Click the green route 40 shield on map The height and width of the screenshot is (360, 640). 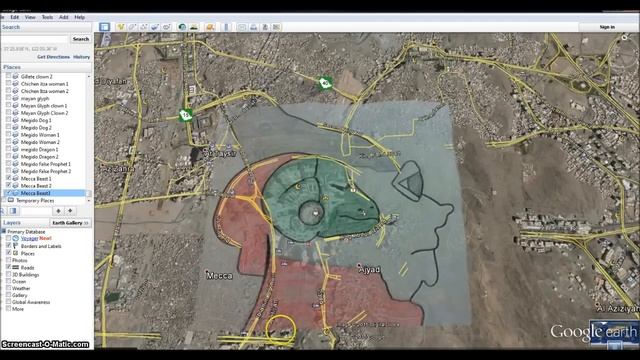(x=325, y=83)
